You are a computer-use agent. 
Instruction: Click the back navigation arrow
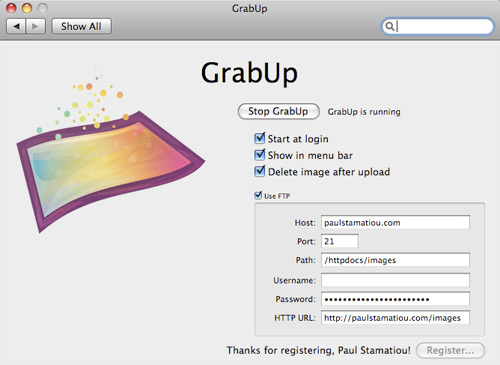pyautogui.click(x=16, y=26)
